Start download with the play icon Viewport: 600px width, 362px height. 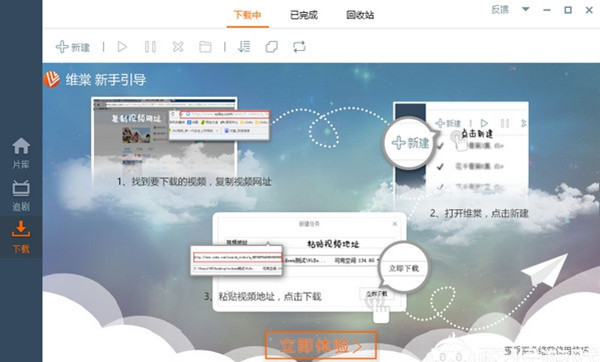tap(122, 47)
